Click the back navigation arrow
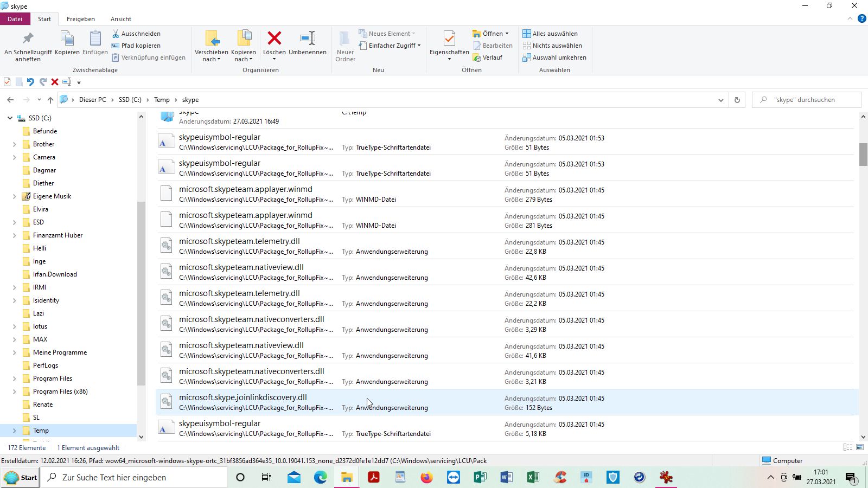Screen dimensions: 868x488 (10, 100)
